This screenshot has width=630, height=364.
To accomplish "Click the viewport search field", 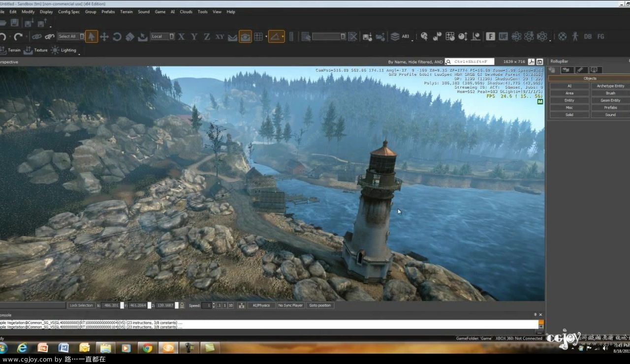I will click(469, 61).
